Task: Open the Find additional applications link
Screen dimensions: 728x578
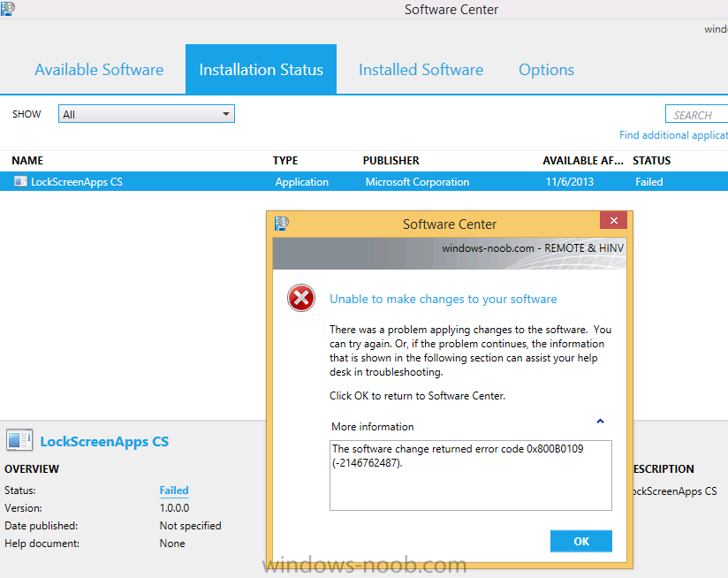Action: pos(673,135)
